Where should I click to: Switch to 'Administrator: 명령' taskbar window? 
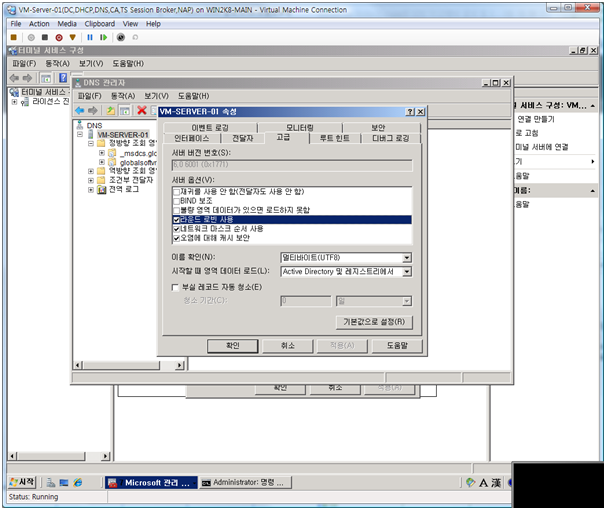[x=245, y=482]
